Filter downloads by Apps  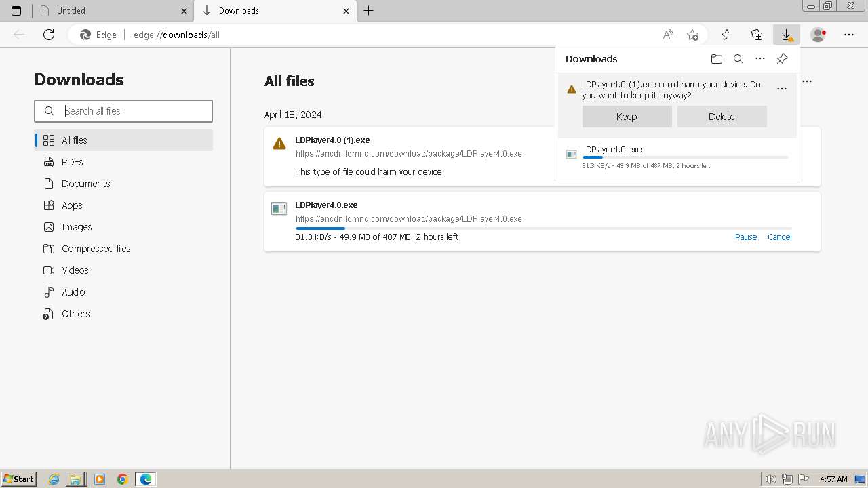coord(123,205)
